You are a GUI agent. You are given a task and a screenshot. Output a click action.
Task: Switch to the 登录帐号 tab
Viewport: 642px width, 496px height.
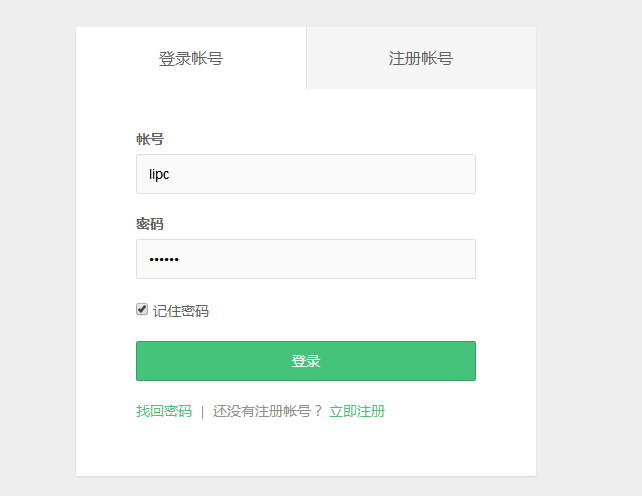(x=190, y=58)
